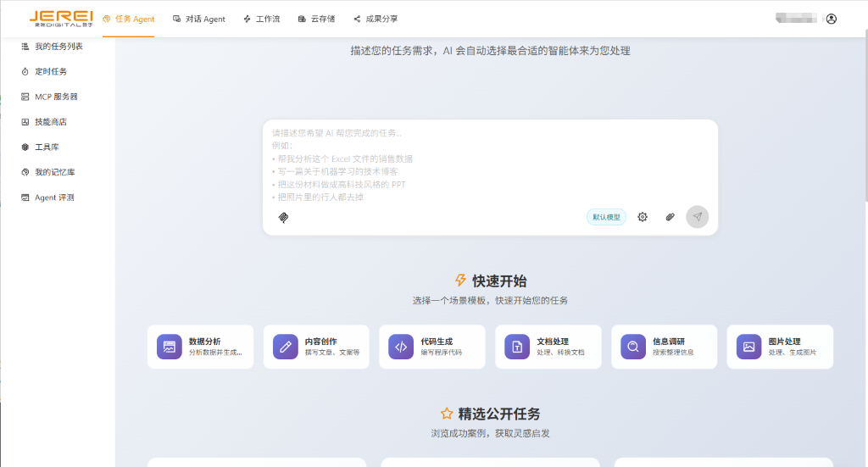This screenshot has height=467, width=868.
Task: Switch to the 任务 Agent tab
Action: coord(129,19)
